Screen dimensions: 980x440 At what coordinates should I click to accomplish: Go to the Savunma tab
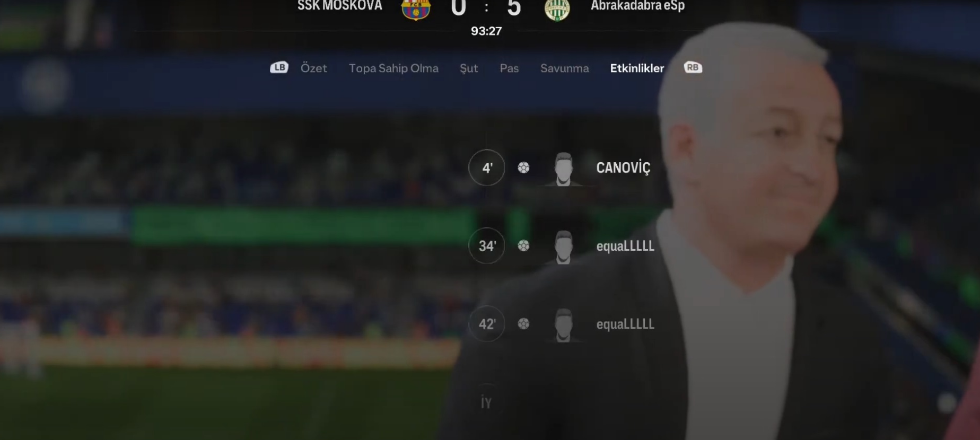click(x=564, y=68)
